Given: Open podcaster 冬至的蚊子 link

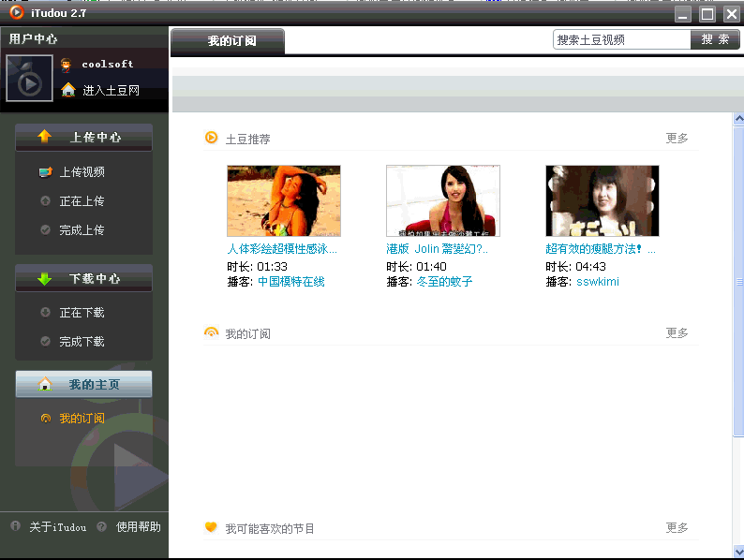Looking at the screenshot, I should [444, 282].
